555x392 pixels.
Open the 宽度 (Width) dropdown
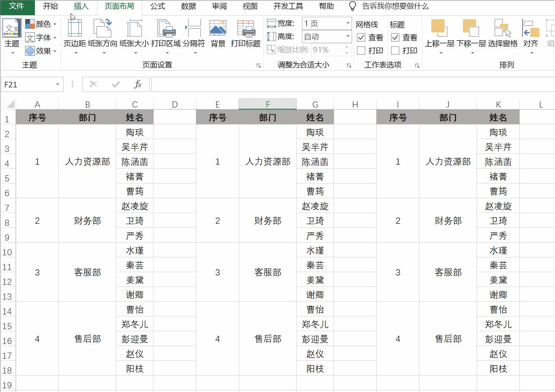pyautogui.click(x=347, y=23)
